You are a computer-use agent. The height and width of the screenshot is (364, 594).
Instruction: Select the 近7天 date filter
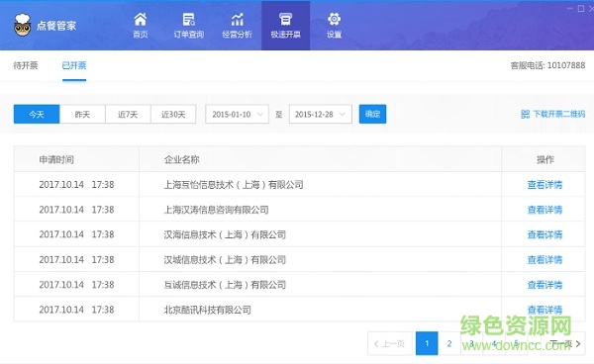128,114
